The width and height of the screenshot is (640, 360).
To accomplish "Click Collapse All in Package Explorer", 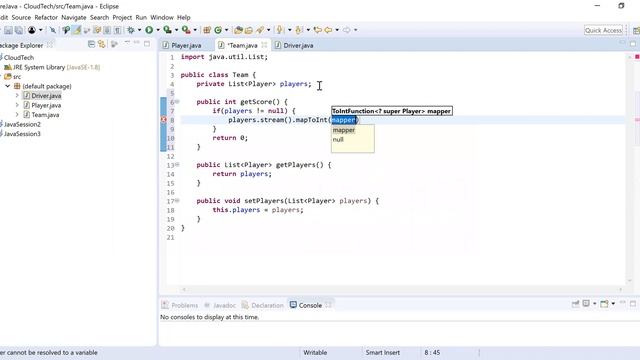I will point(91,44).
